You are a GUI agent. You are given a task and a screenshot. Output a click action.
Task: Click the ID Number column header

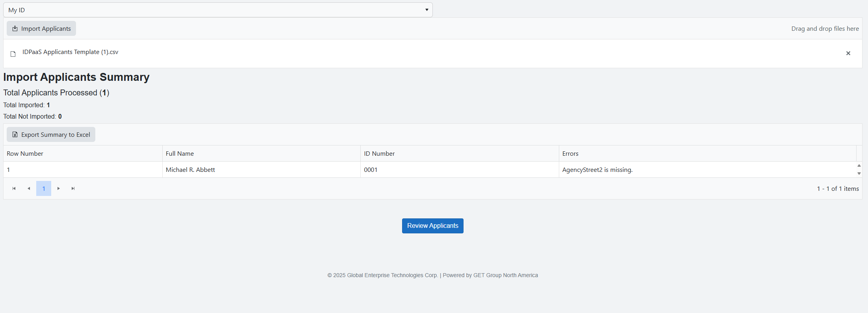(379, 153)
